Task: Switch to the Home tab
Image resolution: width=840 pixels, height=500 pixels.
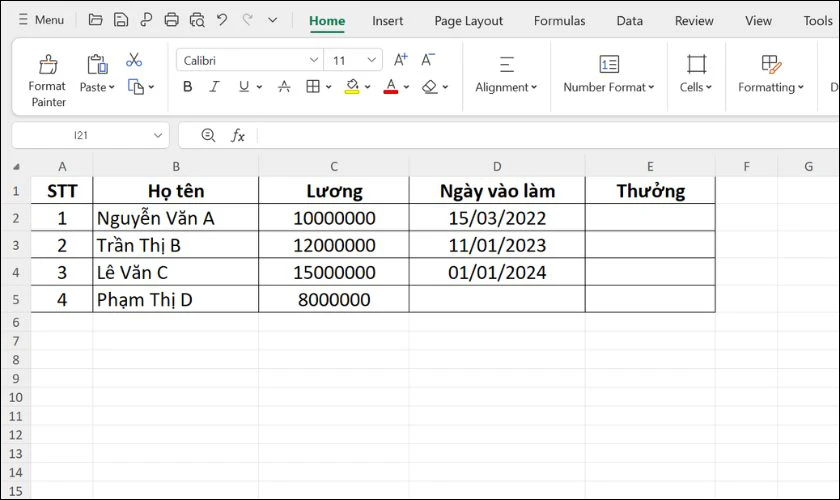Action: pos(327,21)
